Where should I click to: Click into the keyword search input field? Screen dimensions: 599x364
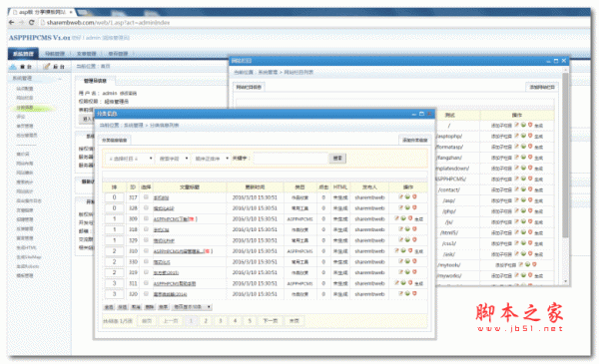pos(291,158)
